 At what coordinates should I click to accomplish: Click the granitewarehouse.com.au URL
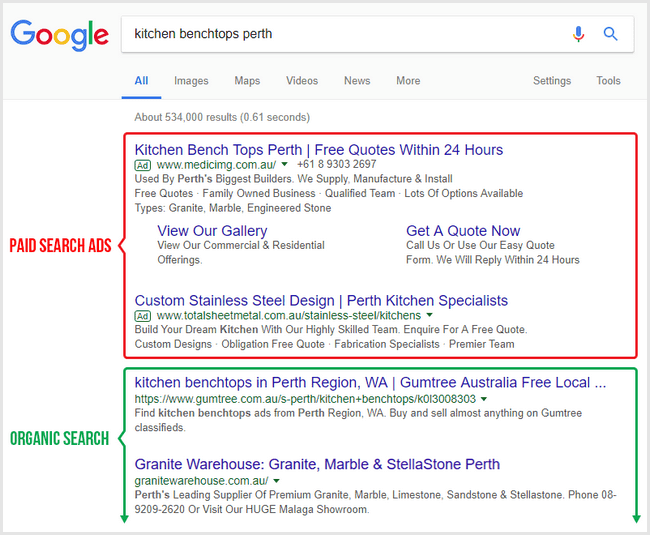coord(201,481)
